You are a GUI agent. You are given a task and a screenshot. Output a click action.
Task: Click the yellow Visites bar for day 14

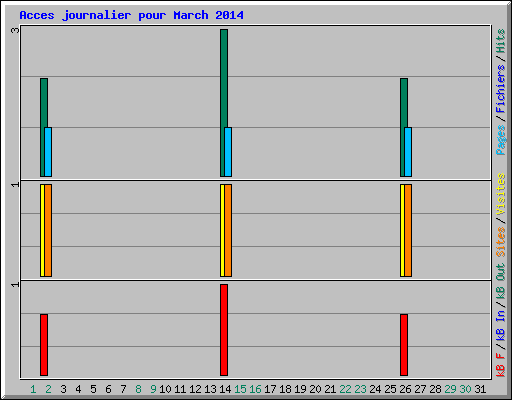point(222,230)
